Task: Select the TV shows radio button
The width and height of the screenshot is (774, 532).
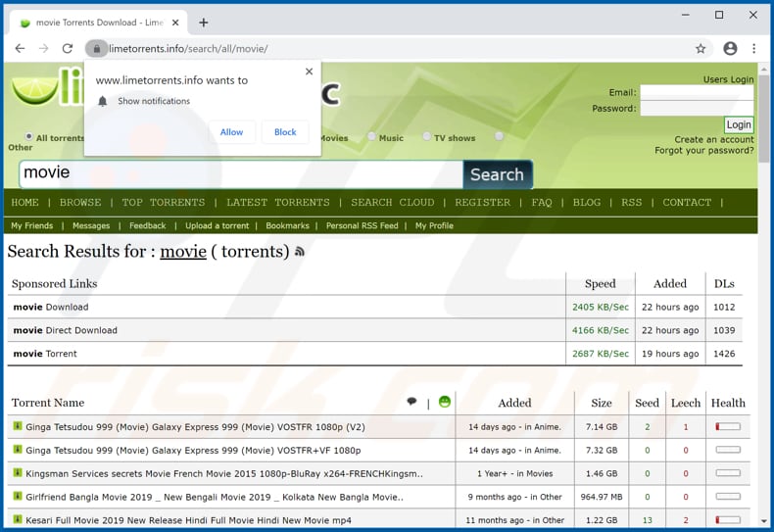Action: 427,137
